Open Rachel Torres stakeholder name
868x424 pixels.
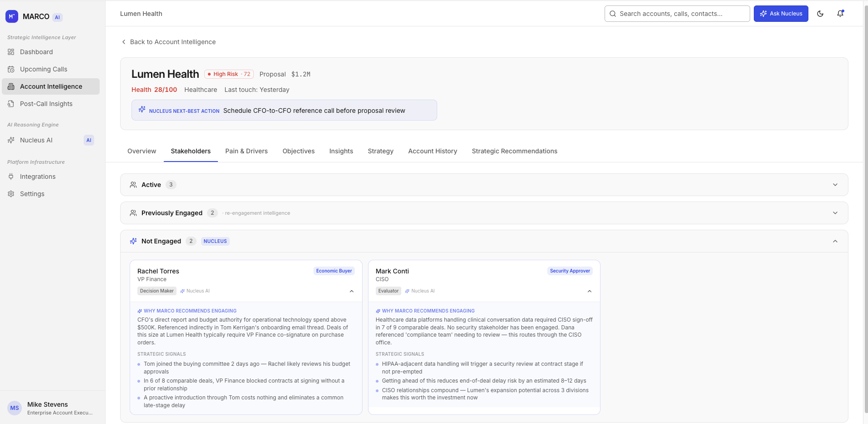pos(158,271)
